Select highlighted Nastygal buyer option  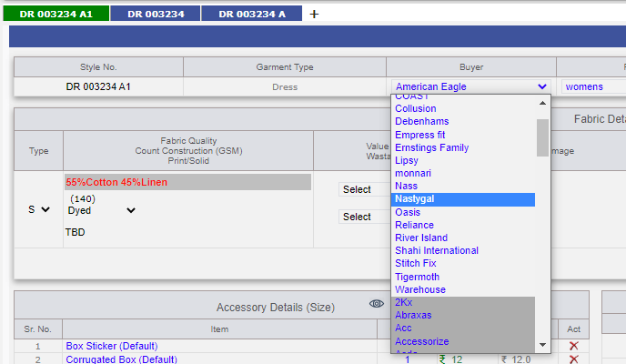tap(463, 199)
